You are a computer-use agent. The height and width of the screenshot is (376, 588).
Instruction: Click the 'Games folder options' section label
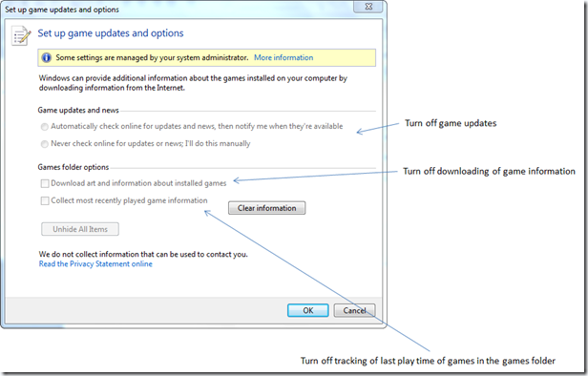(73, 167)
